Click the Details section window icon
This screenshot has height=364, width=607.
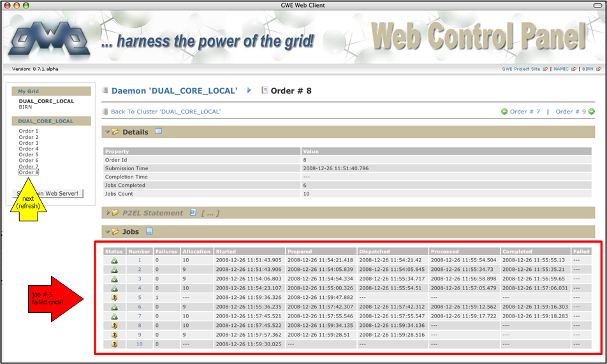[x=158, y=131]
